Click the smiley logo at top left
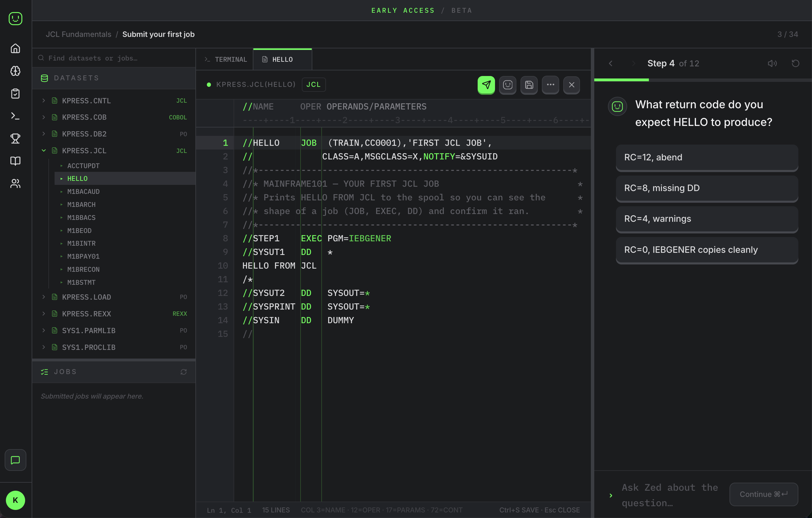The width and height of the screenshot is (812, 518). tap(15, 18)
